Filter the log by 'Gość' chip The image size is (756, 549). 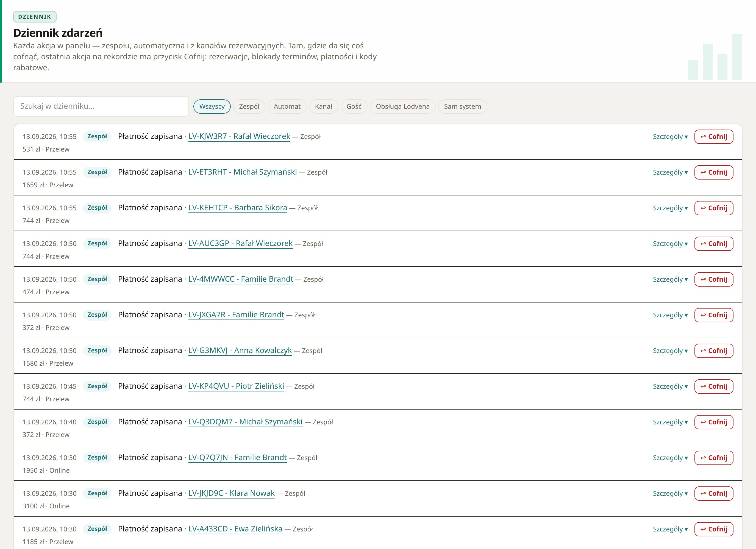click(x=354, y=106)
